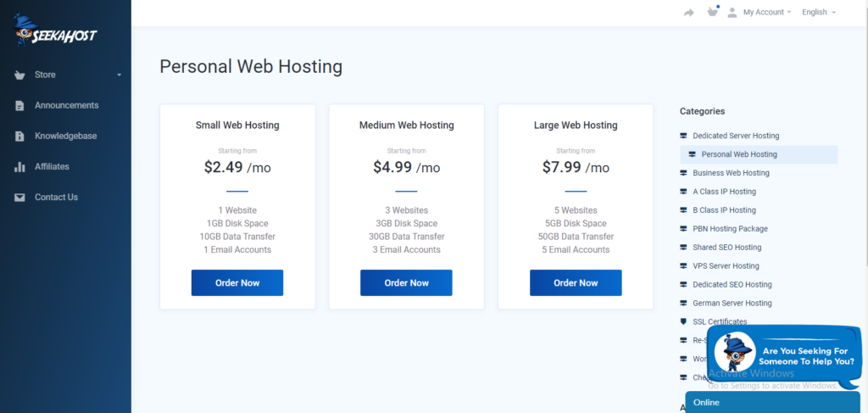The width and height of the screenshot is (868, 413).
Task: Open A Class IP Hosting category
Action: coord(724,192)
